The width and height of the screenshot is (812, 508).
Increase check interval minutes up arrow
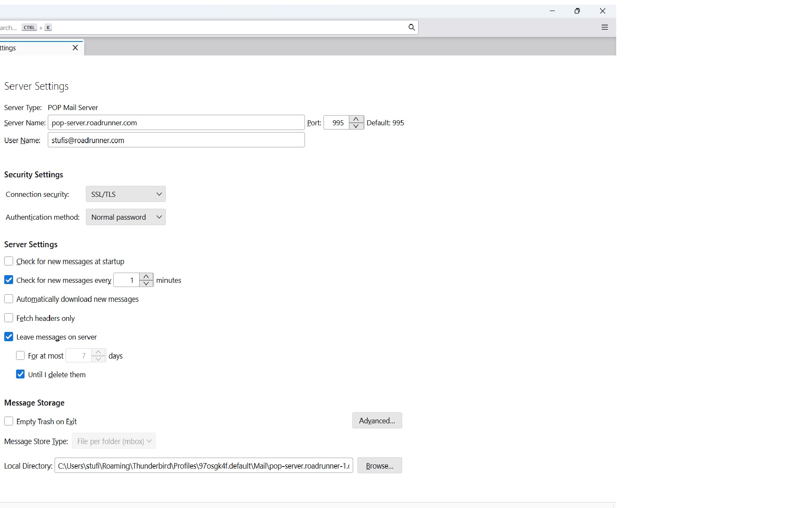[146, 276]
